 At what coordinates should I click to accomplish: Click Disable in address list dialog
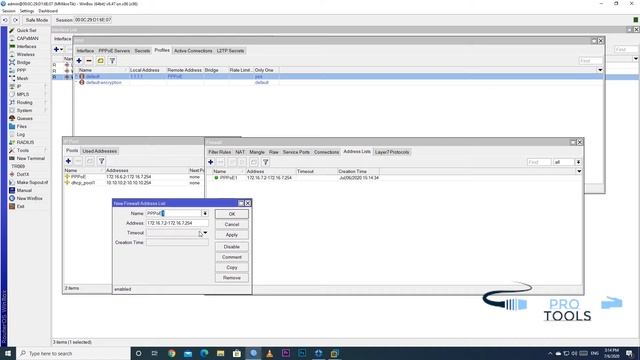[231, 247]
